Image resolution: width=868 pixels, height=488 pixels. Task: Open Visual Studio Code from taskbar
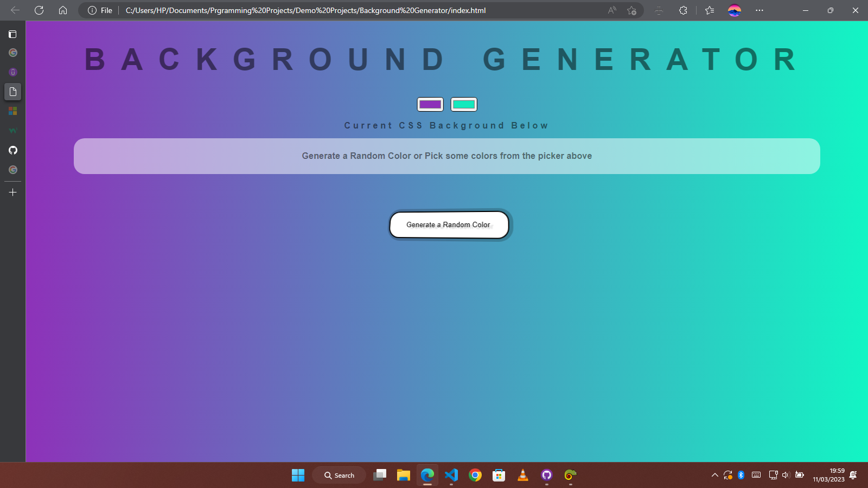(451, 476)
